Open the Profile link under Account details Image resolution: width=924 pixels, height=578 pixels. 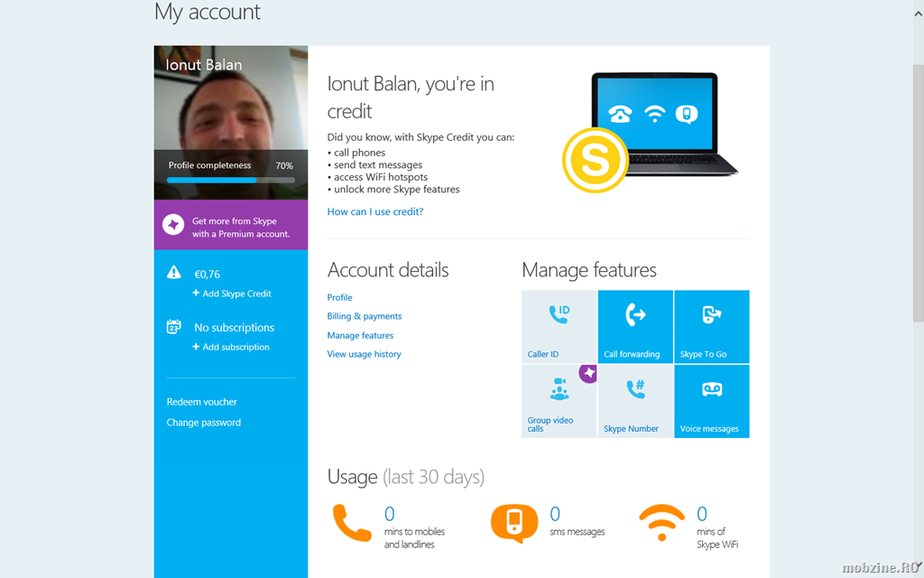point(340,297)
